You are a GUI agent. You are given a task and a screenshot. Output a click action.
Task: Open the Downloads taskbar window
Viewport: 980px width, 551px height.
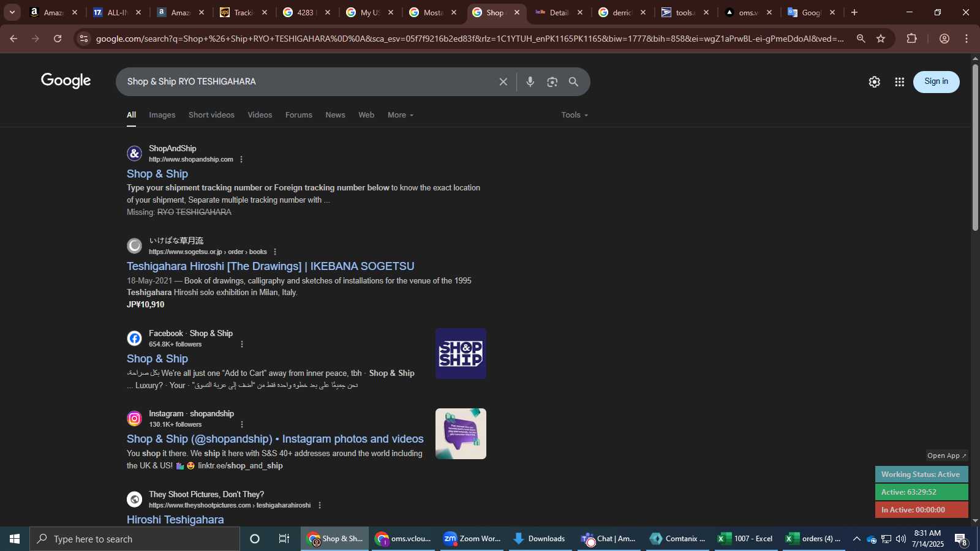pos(540,539)
